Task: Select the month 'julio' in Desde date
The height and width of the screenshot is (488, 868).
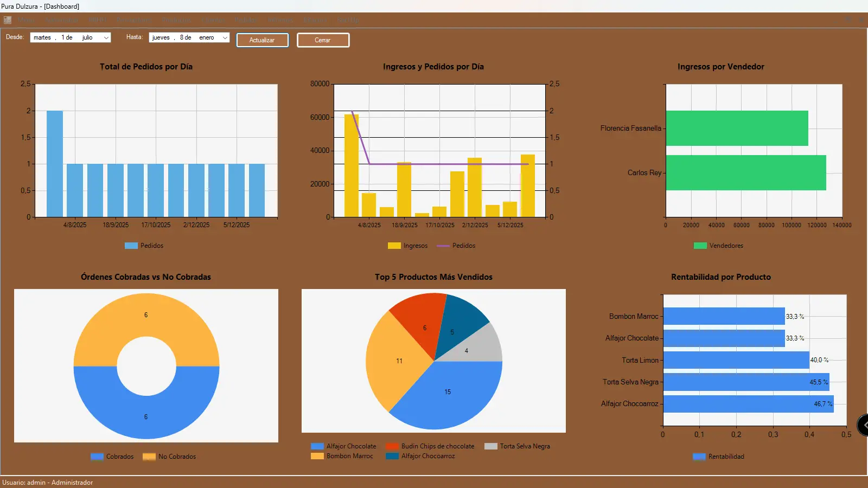Action: pos(87,37)
